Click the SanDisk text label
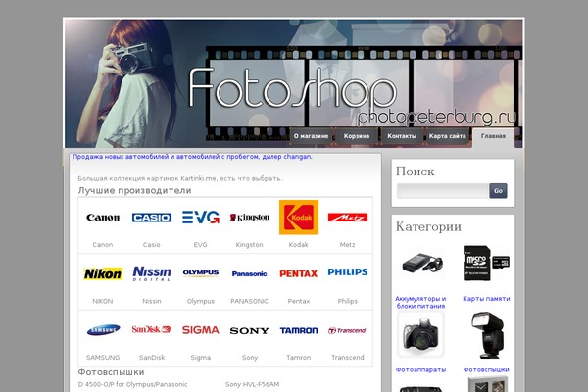 click(x=152, y=358)
